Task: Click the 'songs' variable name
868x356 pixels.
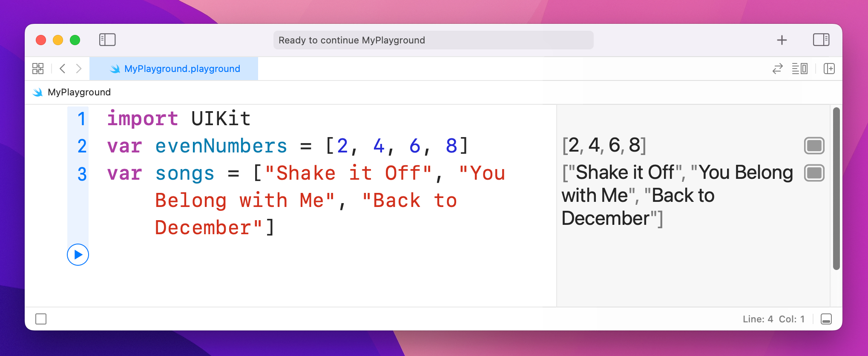Action: tap(185, 174)
